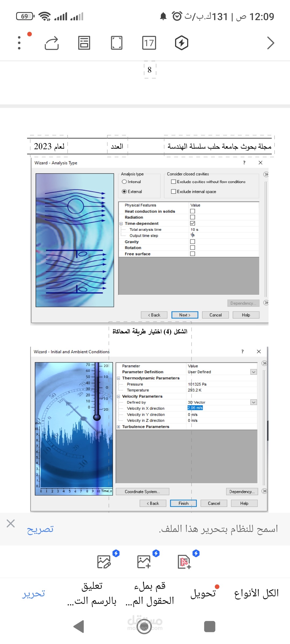Tap the alarm clock status icon
The width and height of the screenshot is (290, 644).
point(177,16)
